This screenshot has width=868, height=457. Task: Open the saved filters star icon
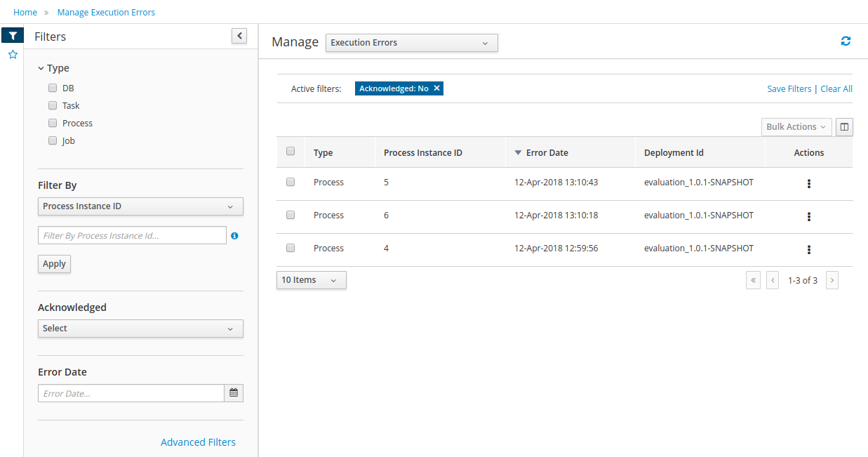click(13, 55)
